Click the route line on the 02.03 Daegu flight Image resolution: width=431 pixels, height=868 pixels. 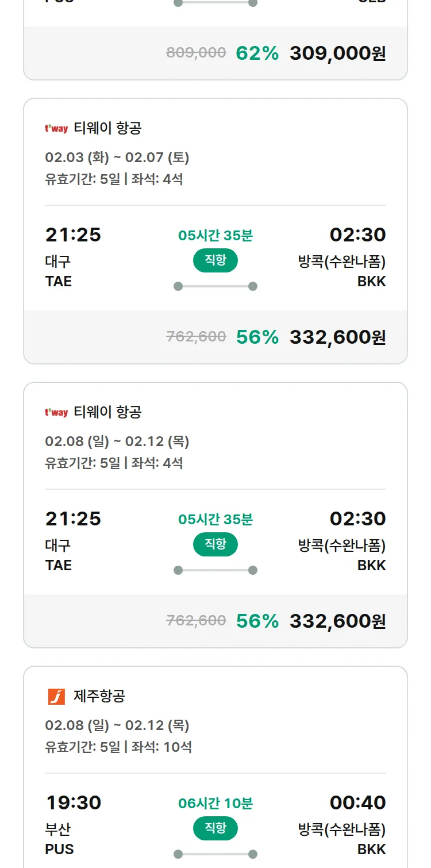coord(215,286)
